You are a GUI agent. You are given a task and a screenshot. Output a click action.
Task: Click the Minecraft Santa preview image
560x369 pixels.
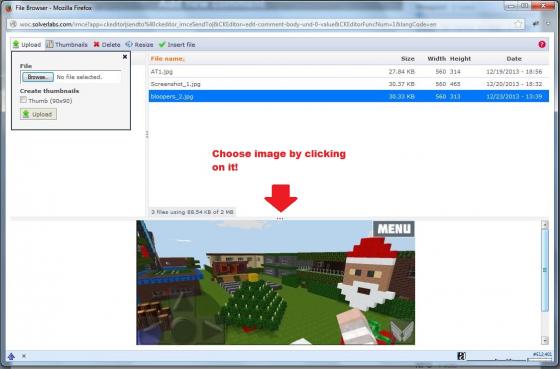click(275, 283)
